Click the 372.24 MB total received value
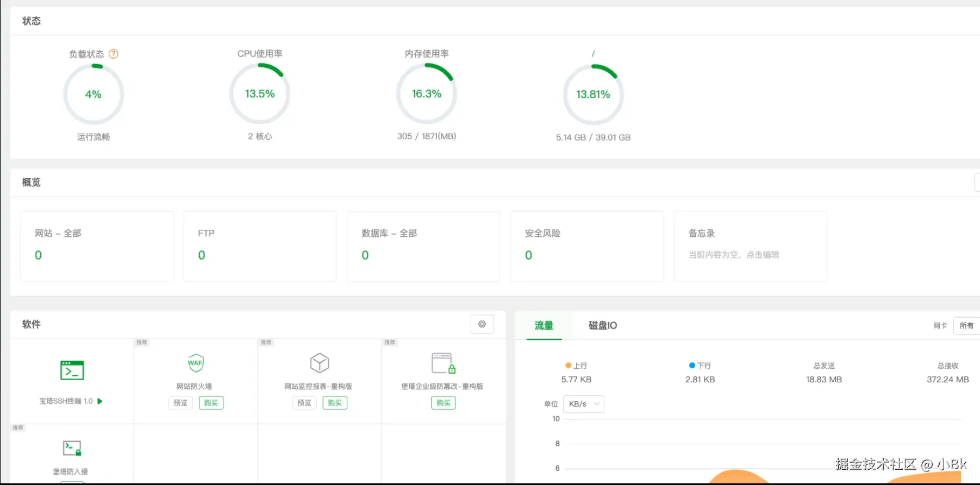980x485 pixels. point(948,380)
